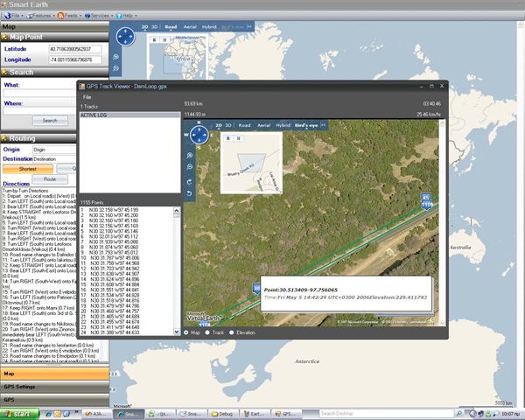Click the Longitude input field
The image size is (525, 420).
coord(75,60)
